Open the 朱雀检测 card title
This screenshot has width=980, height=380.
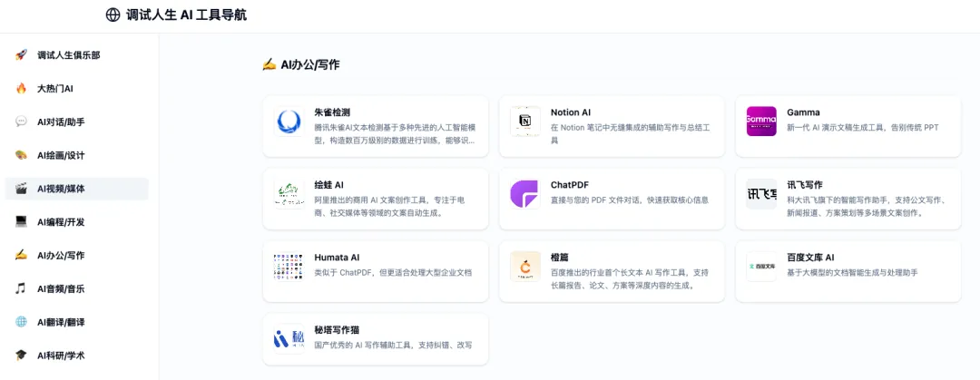pos(332,112)
